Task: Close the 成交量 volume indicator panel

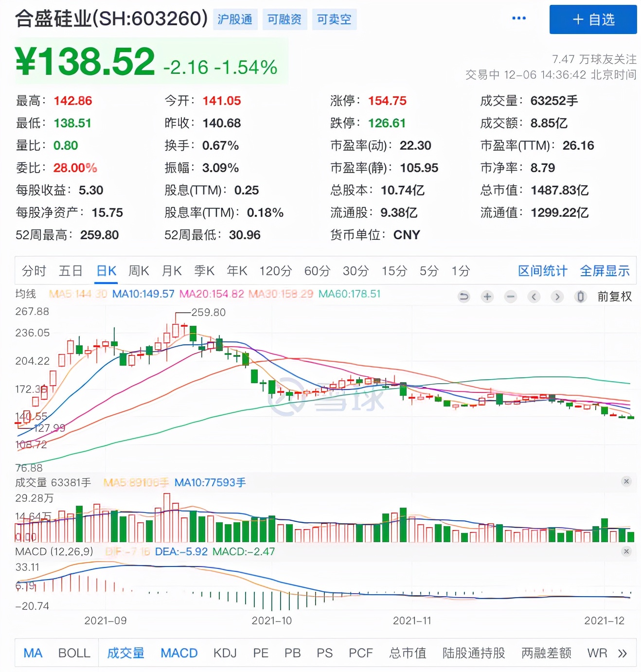Action: (626, 481)
